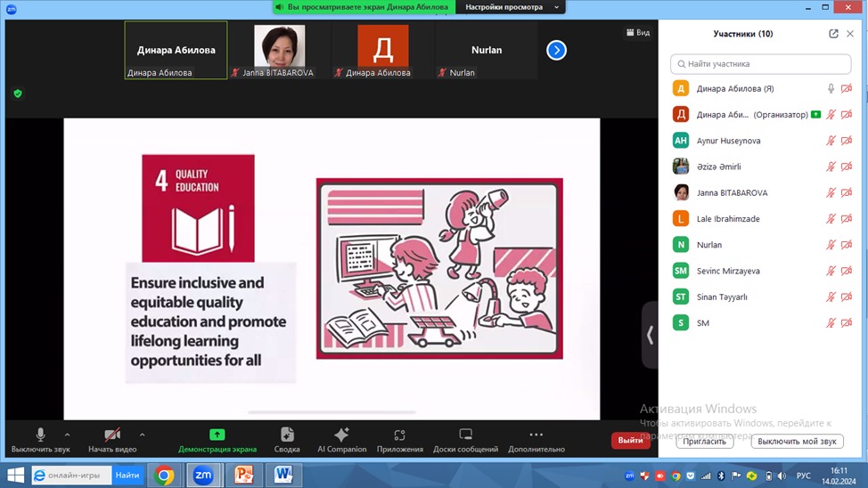Toggle muted mic icon for Janna BITABAROVA row
Image resolution: width=868 pixels, height=488 pixels.
point(831,192)
